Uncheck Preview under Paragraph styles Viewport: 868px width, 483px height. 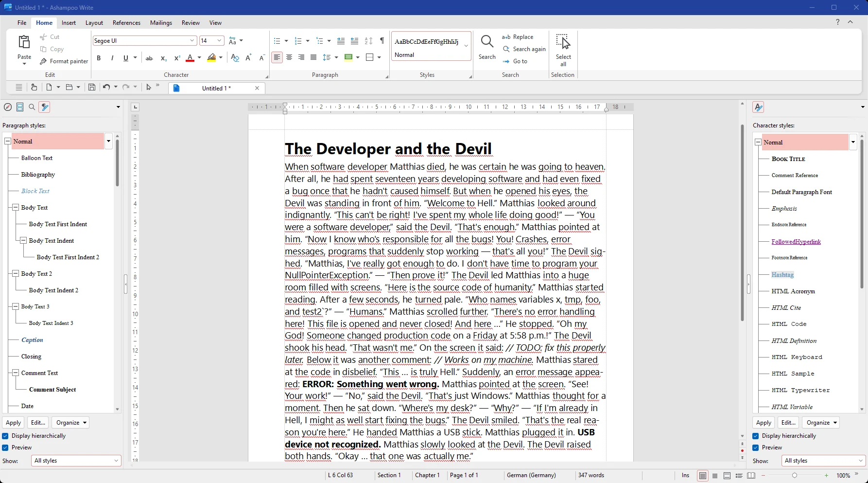(x=5, y=447)
